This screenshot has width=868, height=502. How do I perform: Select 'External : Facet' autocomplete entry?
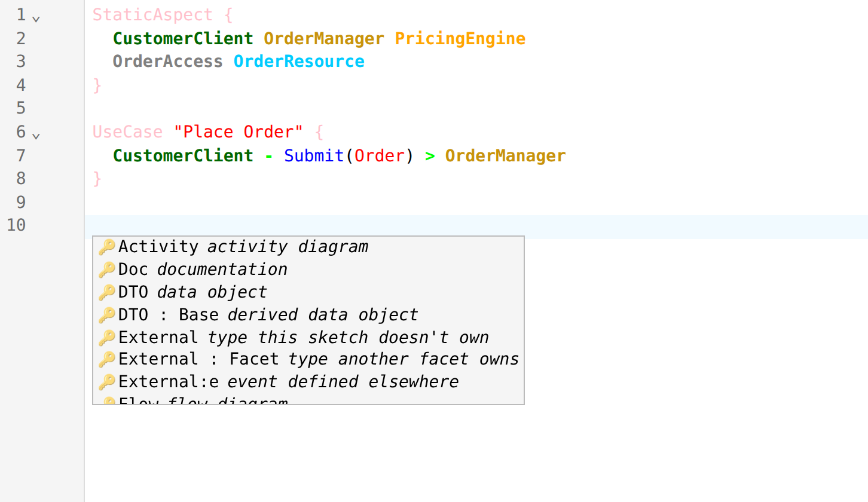click(308, 359)
